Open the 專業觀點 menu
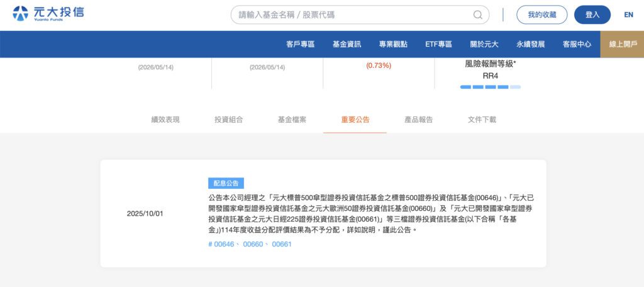 pos(393,45)
